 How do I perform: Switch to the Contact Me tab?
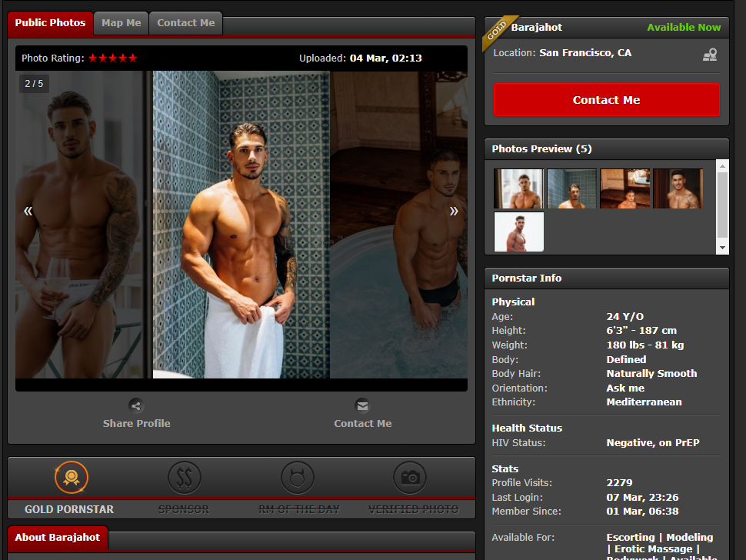[x=186, y=23]
